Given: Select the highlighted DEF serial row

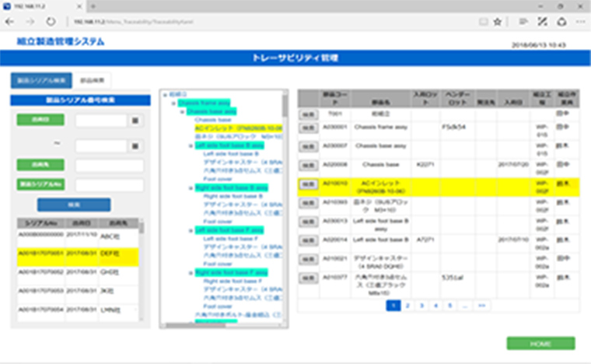Looking at the screenshot, I should pos(78,257).
